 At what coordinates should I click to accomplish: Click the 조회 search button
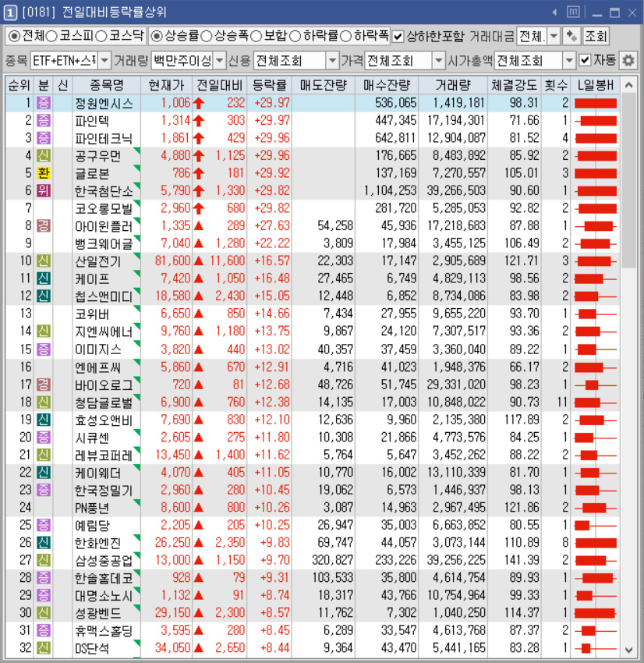click(596, 37)
